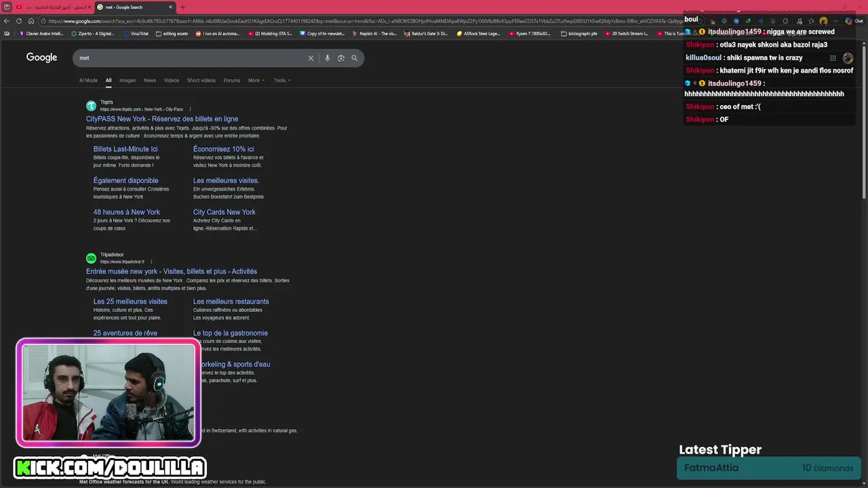Open 'Copy of hr-newslet...' bookmark
Viewport: 868px width, 488px height.
321,33
